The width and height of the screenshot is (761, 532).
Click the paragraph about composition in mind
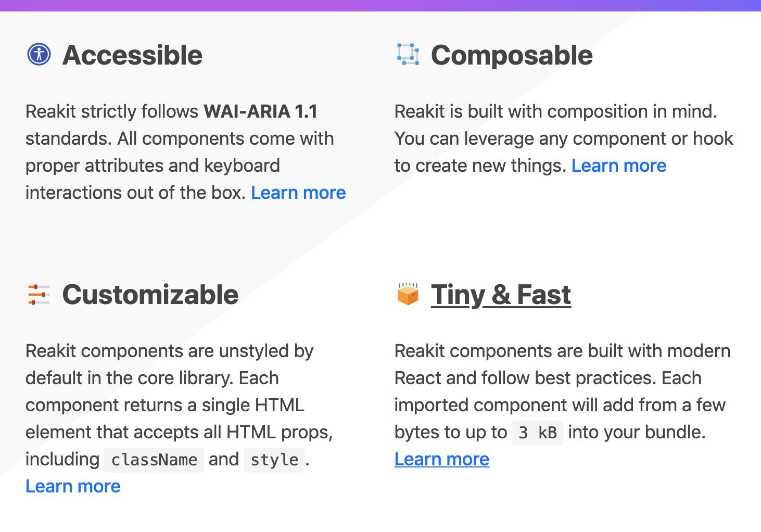564,138
